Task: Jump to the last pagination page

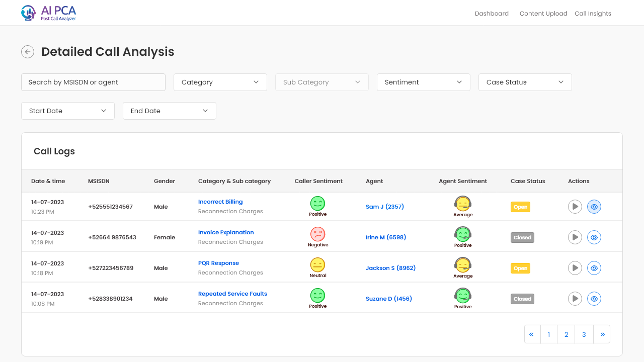Action: [602, 334]
